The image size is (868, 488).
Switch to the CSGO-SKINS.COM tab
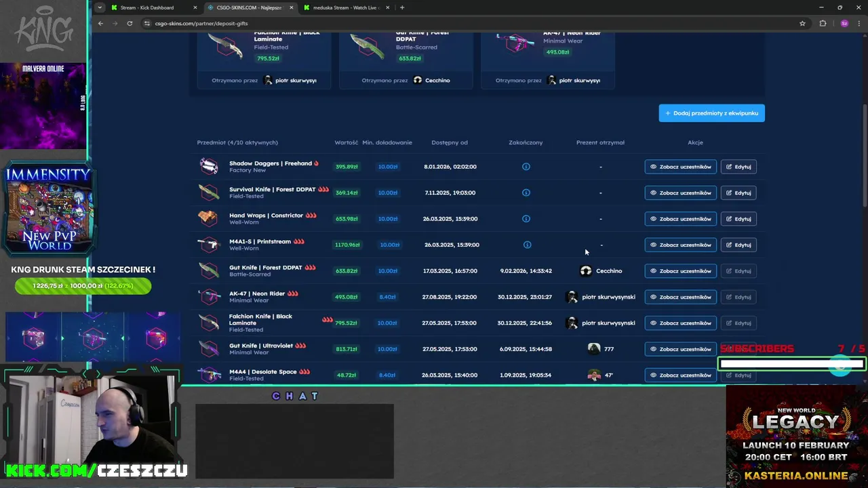pyautogui.click(x=249, y=7)
